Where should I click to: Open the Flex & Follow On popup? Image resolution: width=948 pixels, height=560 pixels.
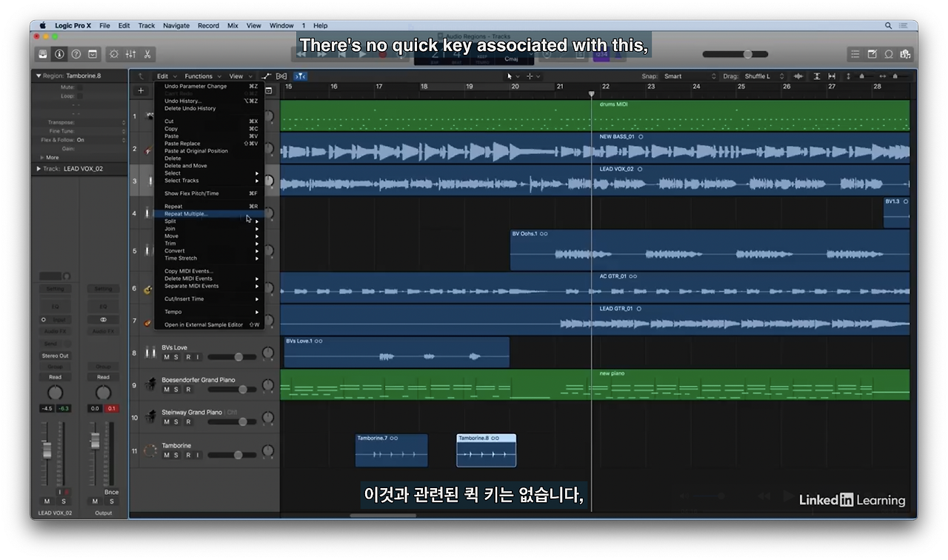[101, 140]
